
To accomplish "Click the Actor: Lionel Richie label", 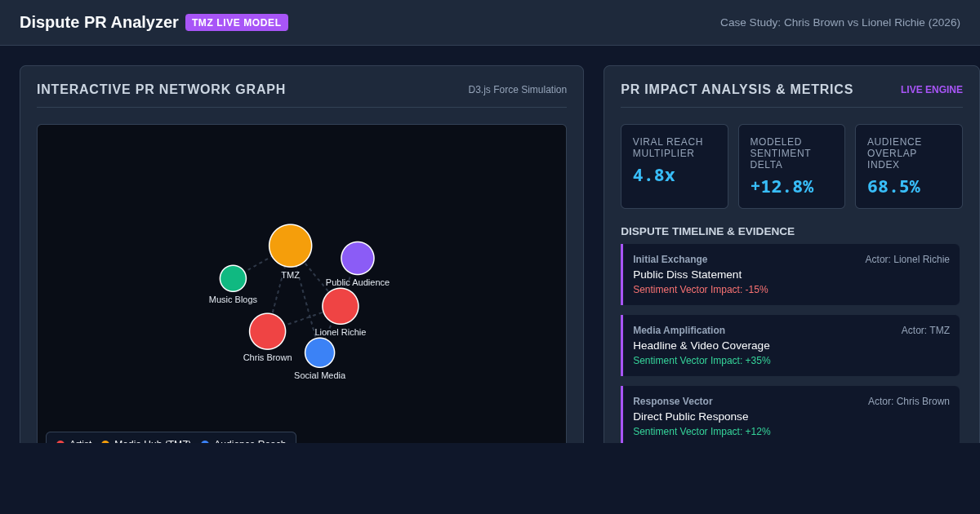I will 907,259.
